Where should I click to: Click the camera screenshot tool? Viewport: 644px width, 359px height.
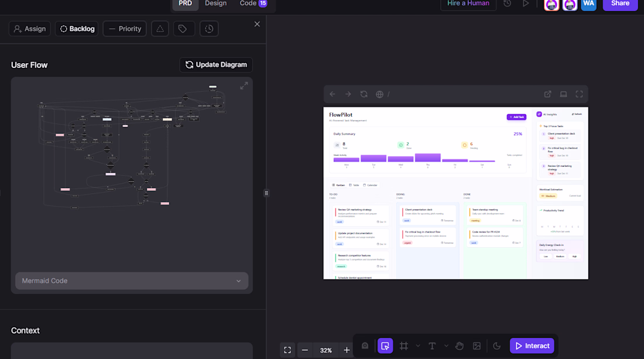click(x=365, y=346)
